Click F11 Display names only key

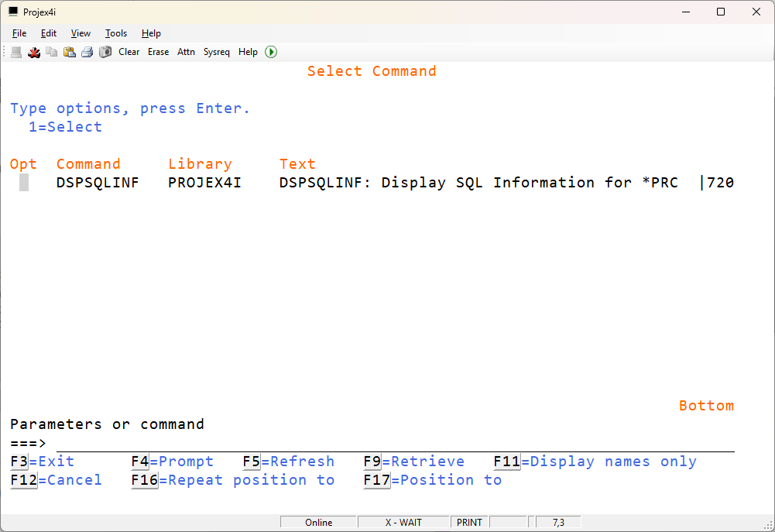(507, 462)
